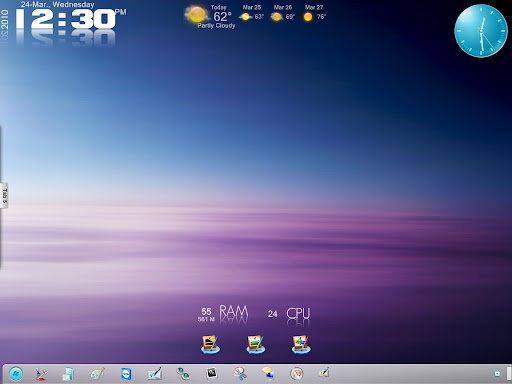
Task: Click the show desktop strip at taskbar end
Action: pyautogui.click(x=509, y=374)
